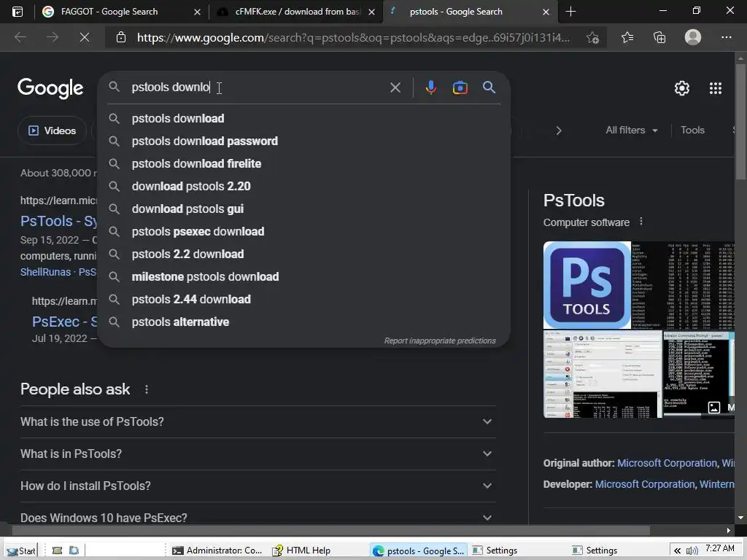
Task: View site information lock icon
Action: [x=121, y=37]
